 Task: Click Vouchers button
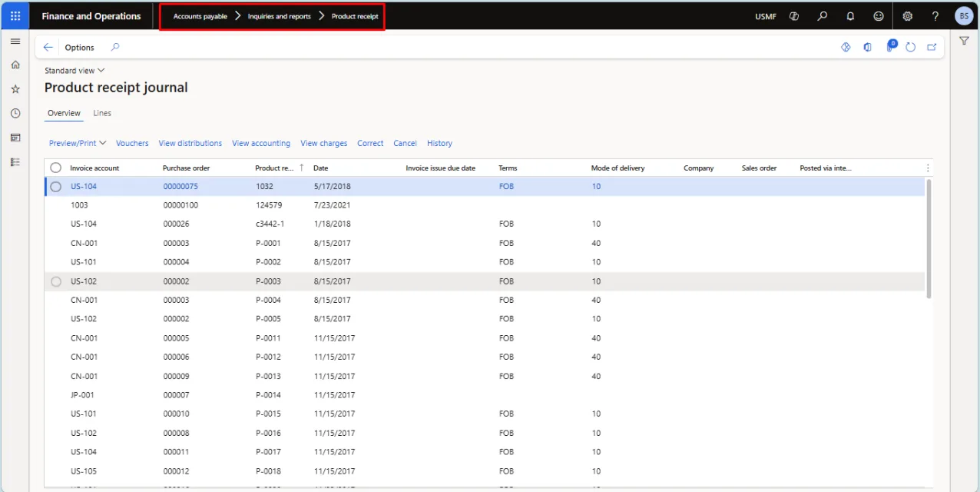pyautogui.click(x=132, y=143)
